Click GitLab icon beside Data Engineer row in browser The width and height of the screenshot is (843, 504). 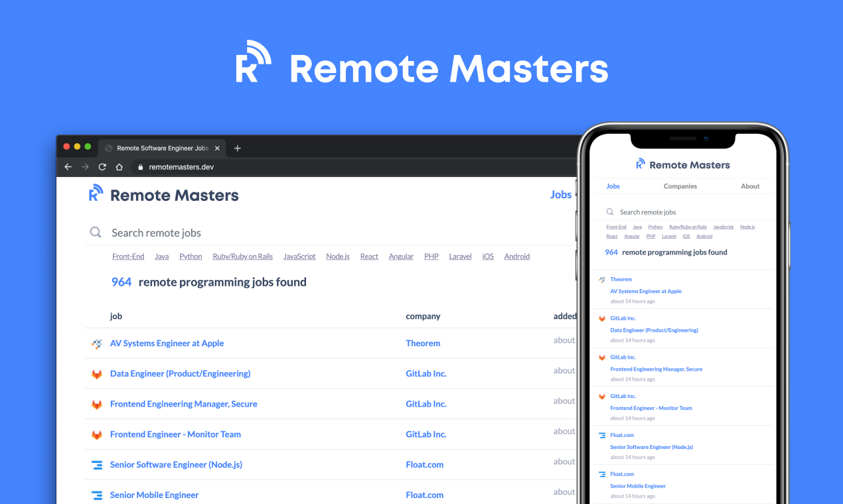[97, 374]
